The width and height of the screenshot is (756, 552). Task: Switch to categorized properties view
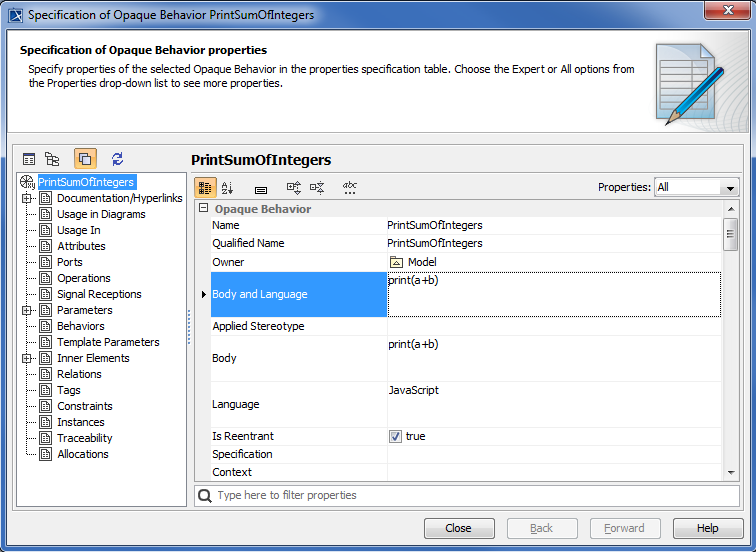pos(204,187)
